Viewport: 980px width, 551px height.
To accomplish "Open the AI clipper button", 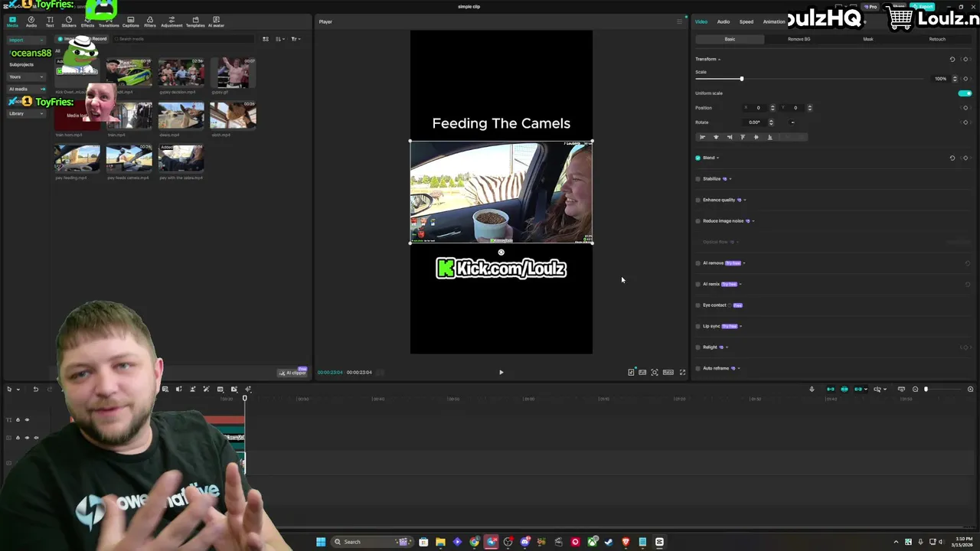I will tap(292, 373).
